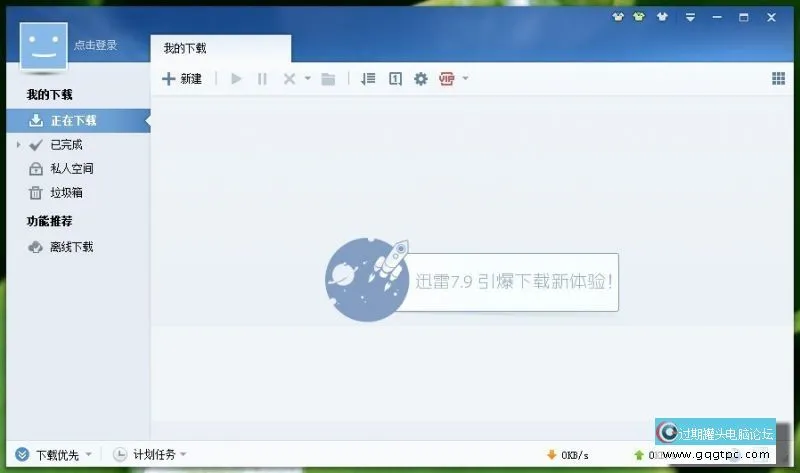
Task: Click the 迅雷7.9 rocket promo banner
Action: [471, 280]
